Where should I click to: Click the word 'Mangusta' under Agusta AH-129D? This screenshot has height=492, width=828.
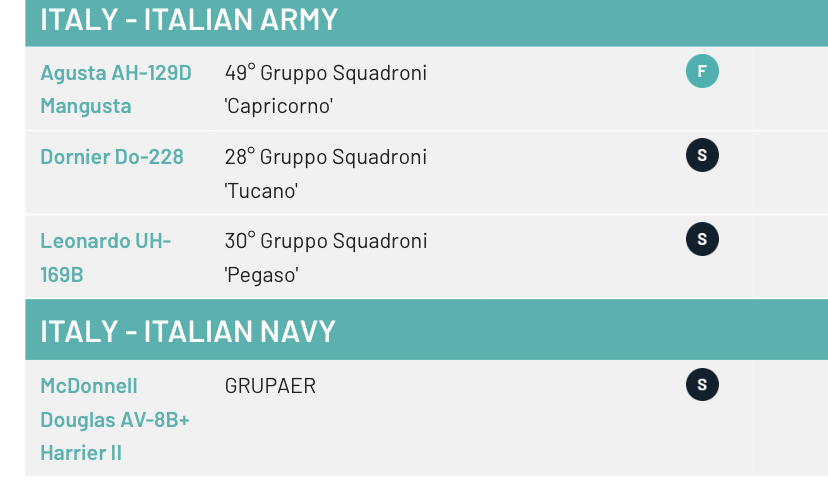pos(86,106)
